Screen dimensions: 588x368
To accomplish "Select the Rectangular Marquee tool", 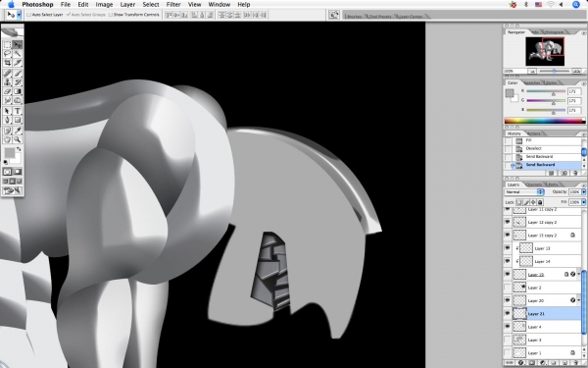I will click(x=7, y=45).
